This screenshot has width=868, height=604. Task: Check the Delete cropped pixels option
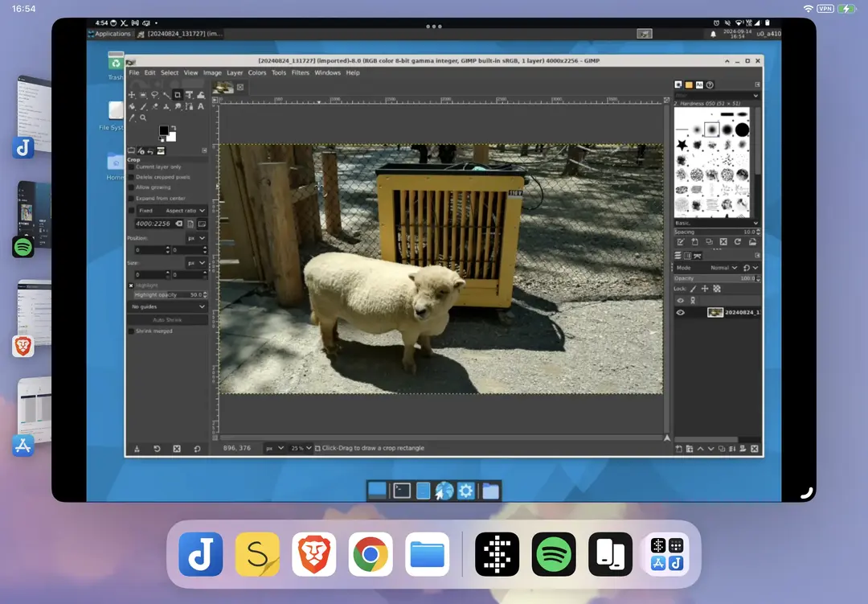pos(132,177)
